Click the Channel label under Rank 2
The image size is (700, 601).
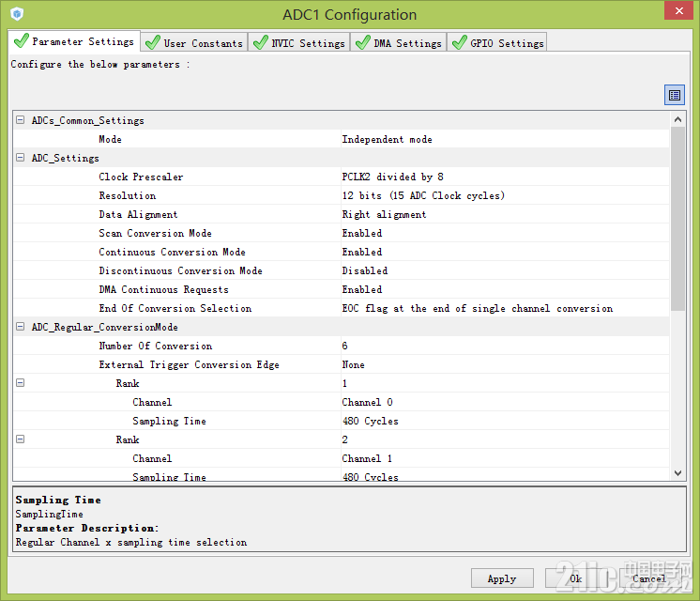pyautogui.click(x=152, y=458)
